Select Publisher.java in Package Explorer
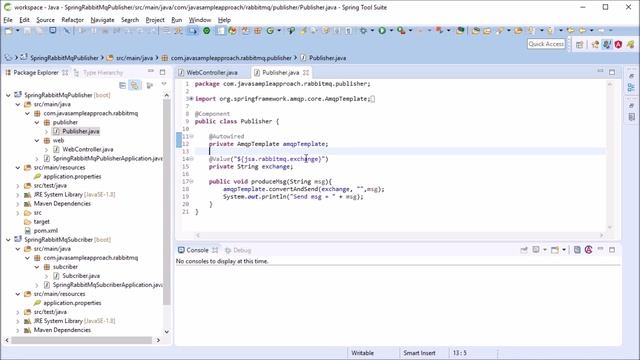 pyautogui.click(x=80, y=131)
